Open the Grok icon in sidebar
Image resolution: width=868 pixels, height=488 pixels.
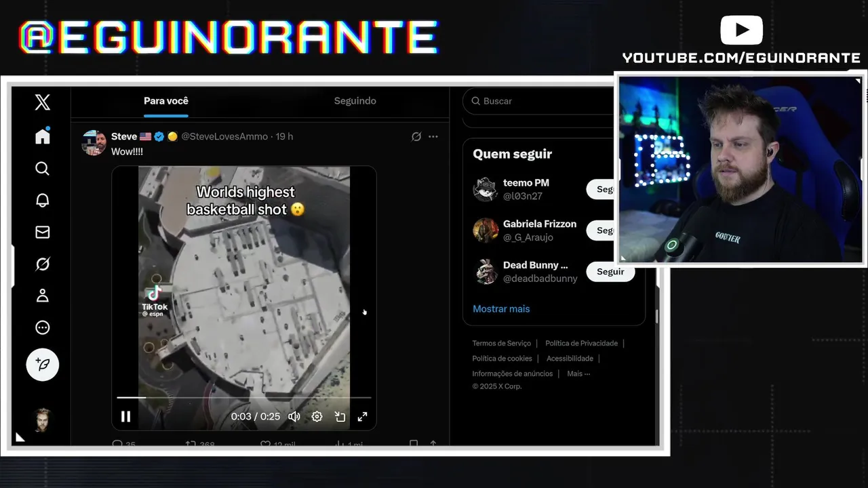[42, 264]
